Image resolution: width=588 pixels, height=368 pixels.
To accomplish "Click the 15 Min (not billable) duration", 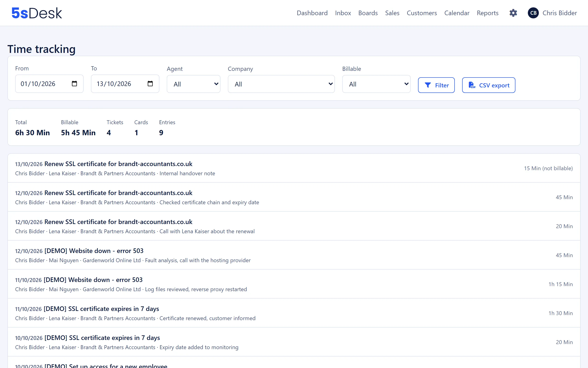I will [x=548, y=168].
